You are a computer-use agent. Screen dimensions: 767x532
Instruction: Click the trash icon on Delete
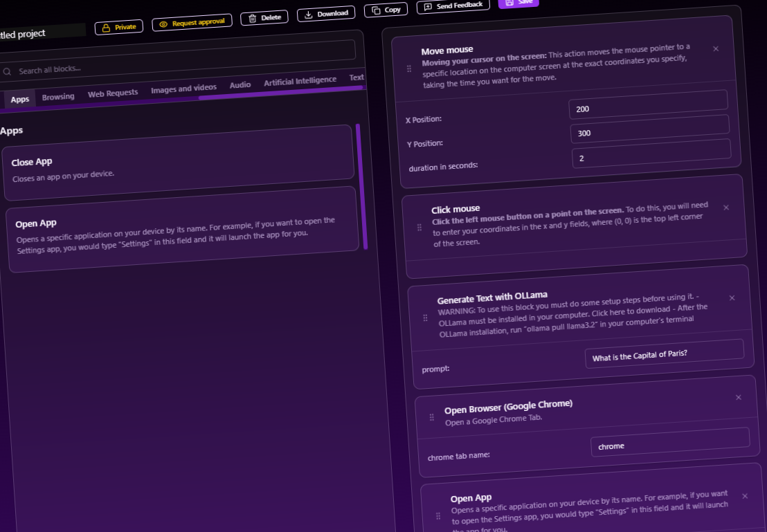coord(253,19)
